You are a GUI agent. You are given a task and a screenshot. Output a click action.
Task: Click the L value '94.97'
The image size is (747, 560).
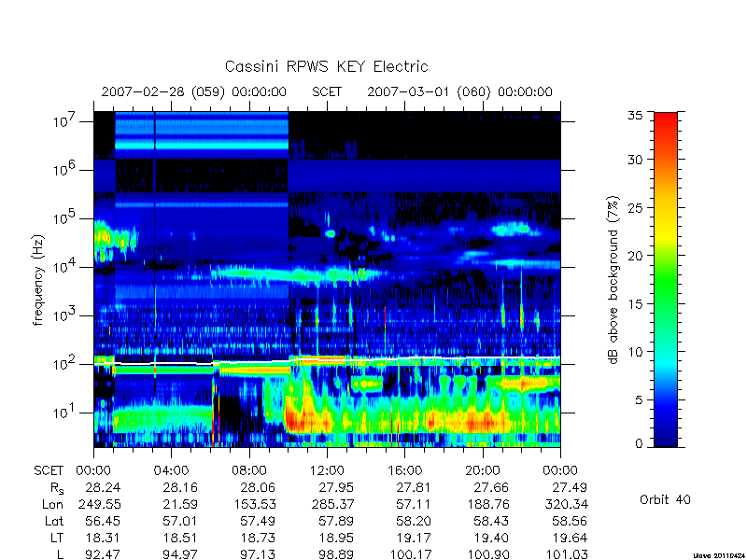pos(180,554)
